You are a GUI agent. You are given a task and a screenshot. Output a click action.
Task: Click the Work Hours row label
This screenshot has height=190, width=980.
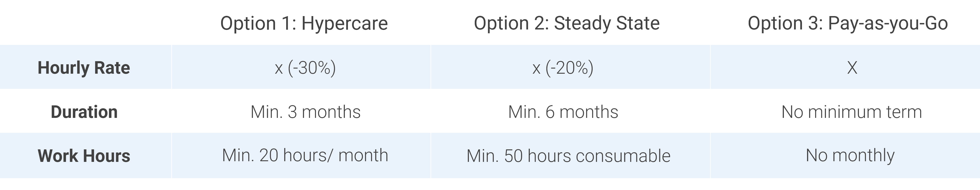point(84,156)
